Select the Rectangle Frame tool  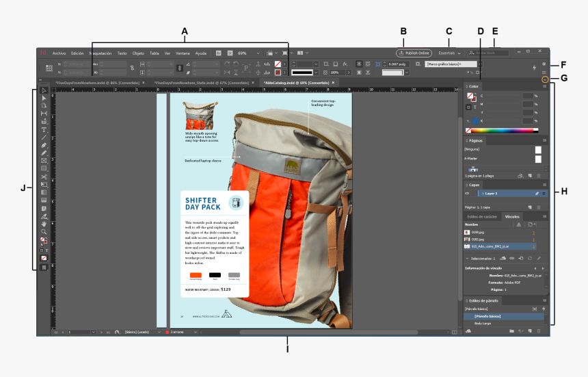point(44,161)
